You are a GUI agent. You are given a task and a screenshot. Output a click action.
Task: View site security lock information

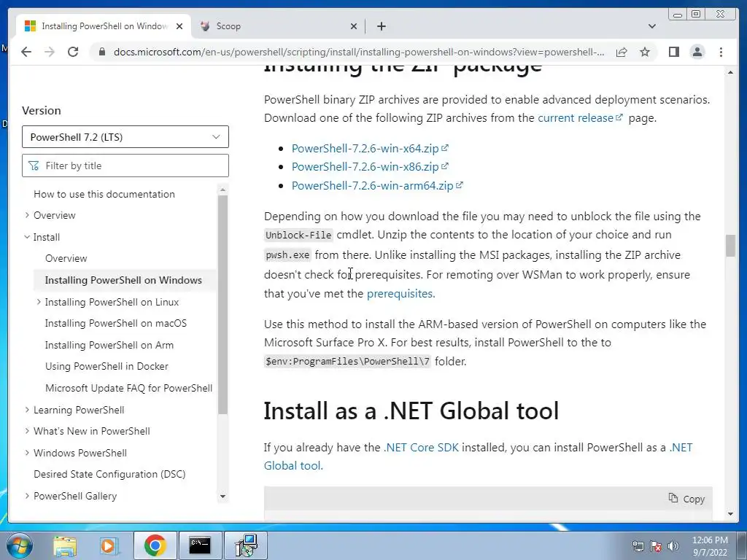(x=101, y=52)
